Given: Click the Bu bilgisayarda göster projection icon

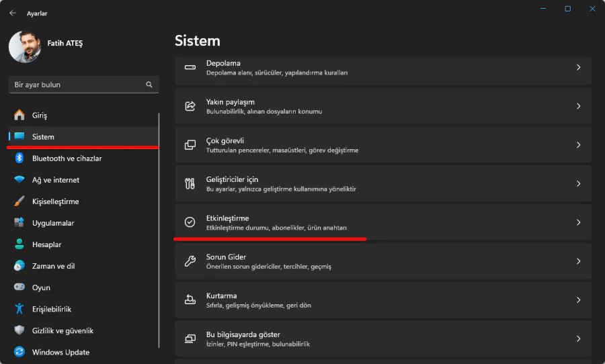Looking at the screenshot, I should pyautogui.click(x=190, y=338).
